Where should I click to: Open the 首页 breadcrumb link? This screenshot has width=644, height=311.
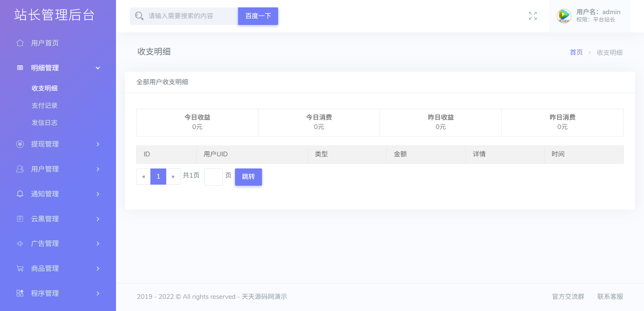point(576,52)
